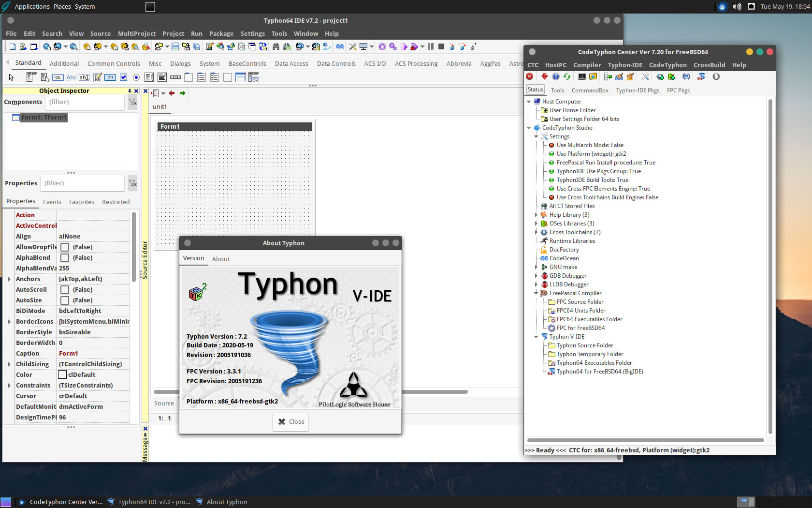Click the CodeTyphon Center horizontal scrollbar
The height and width of the screenshot is (508, 812).
(x=646, y=440)
